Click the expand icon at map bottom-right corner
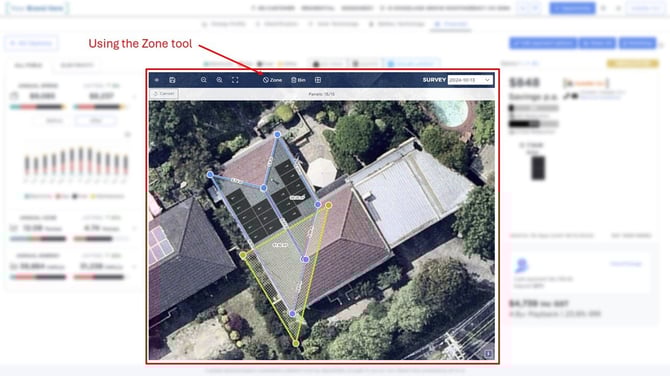 [x=488, y=354]
